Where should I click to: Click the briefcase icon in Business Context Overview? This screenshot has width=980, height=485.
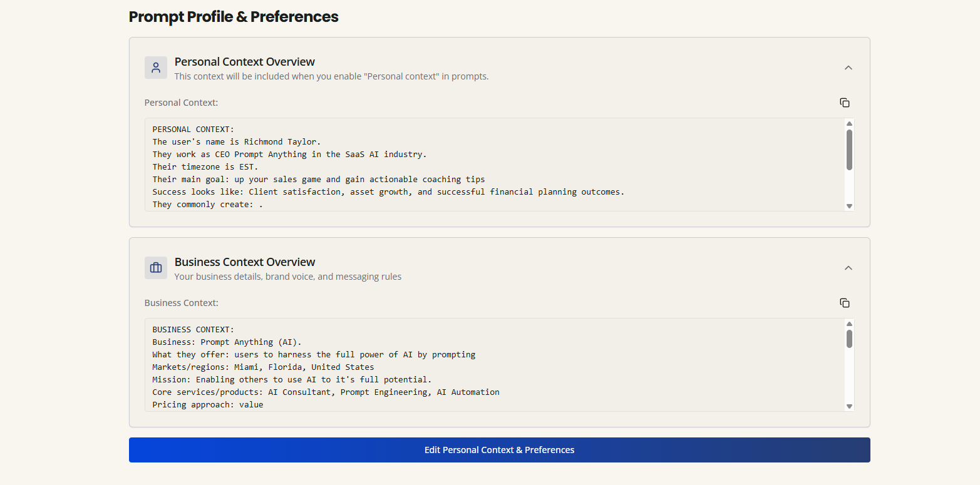[x=155, y=268]
